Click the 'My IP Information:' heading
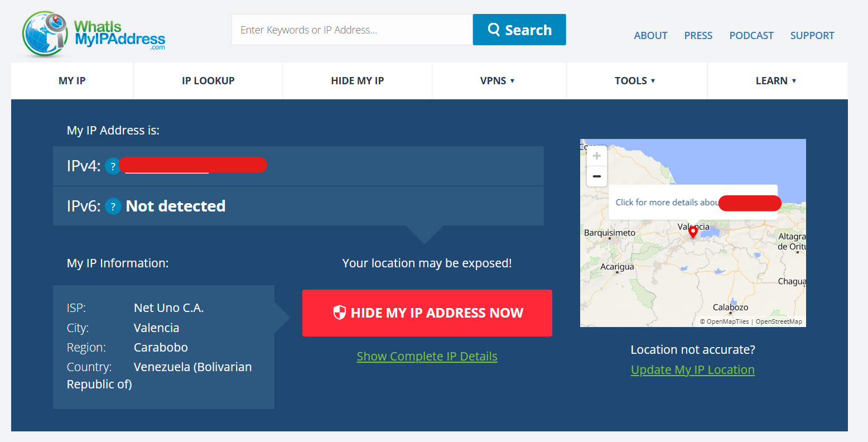This screenshot has width=868, height=442. [x=118, y=263]
